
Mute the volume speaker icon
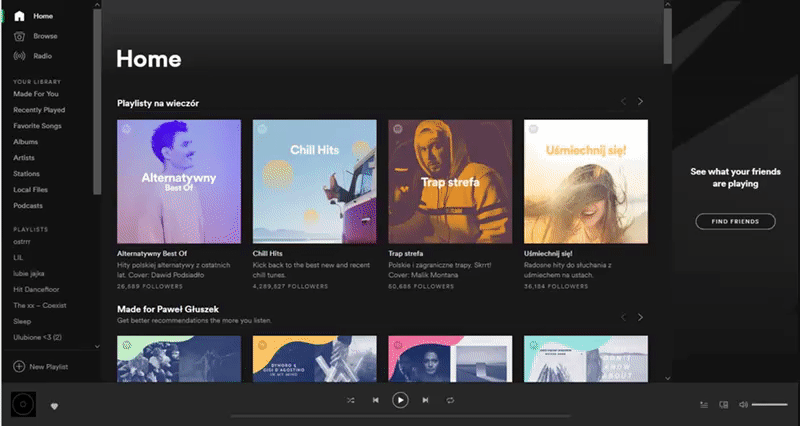743,405
